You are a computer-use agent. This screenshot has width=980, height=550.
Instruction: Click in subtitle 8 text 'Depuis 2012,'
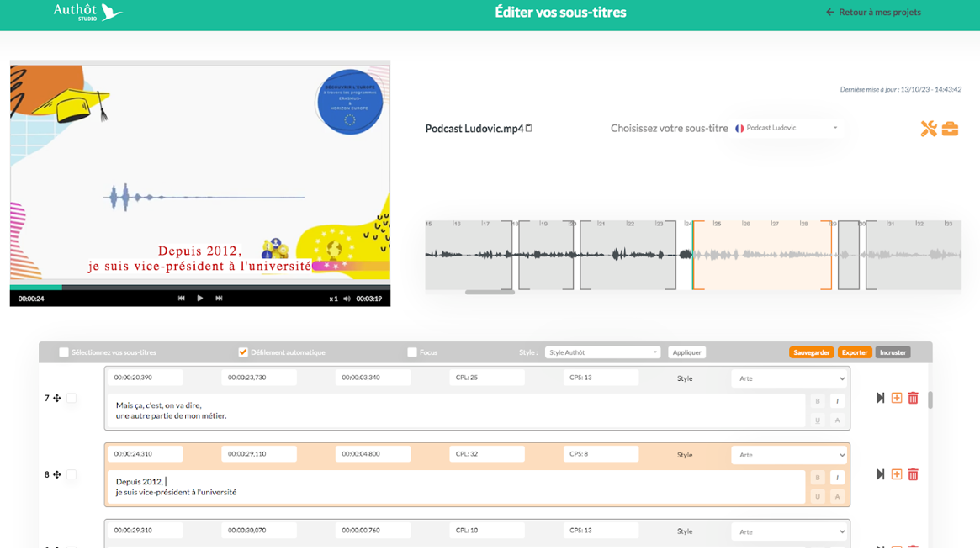140,481
